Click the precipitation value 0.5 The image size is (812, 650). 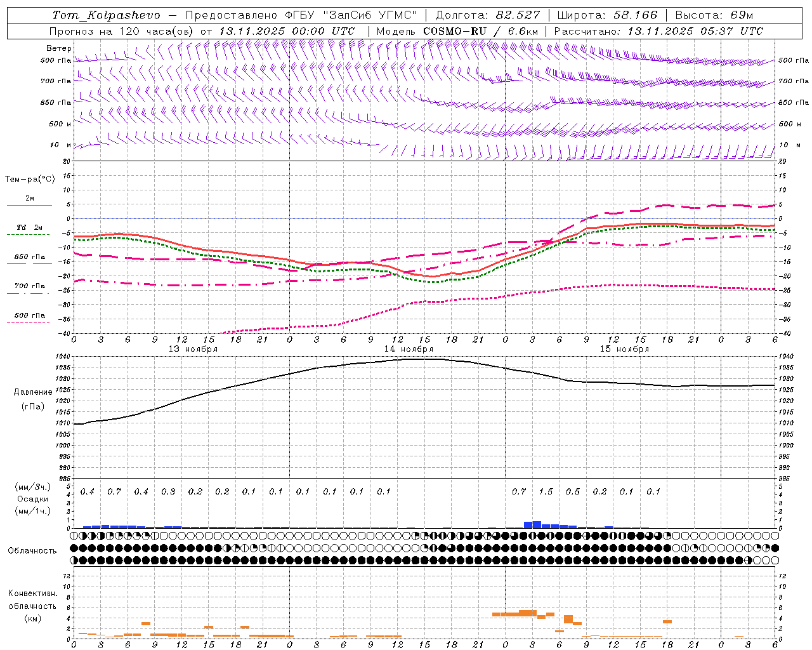[573, 492]
